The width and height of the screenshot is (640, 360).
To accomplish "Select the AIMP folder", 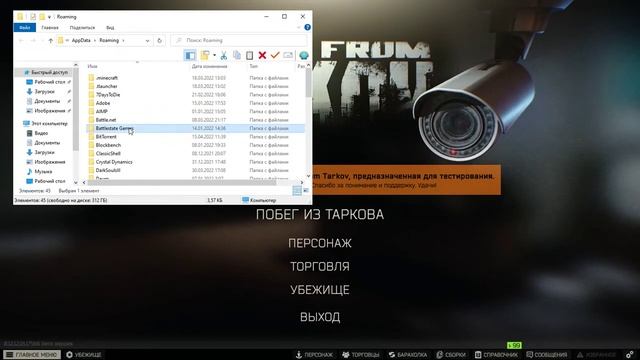I will (102, 111).
